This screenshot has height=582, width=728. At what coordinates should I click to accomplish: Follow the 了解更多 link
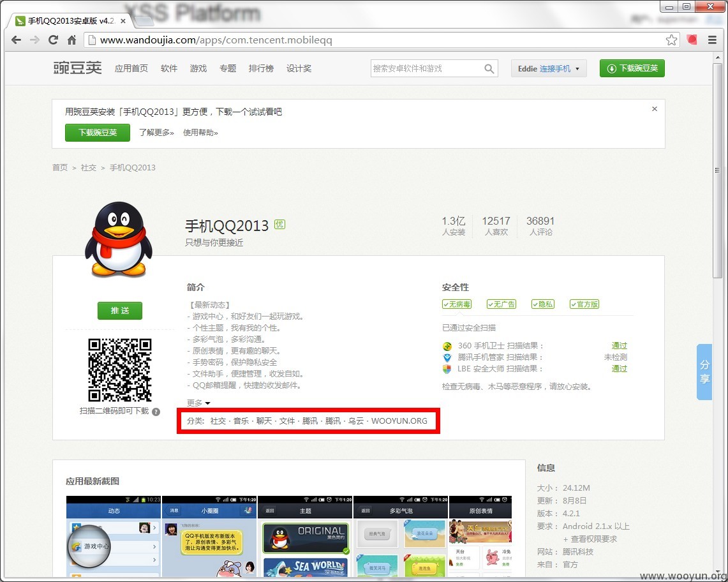[156, 132]
